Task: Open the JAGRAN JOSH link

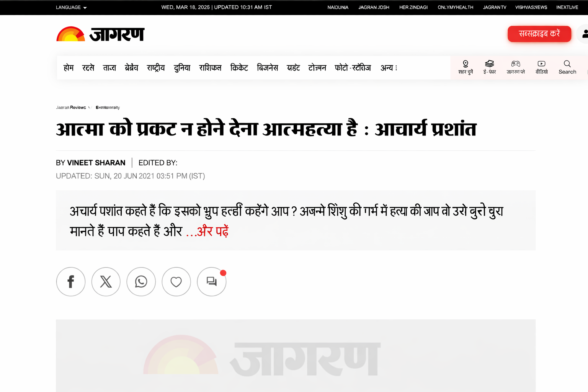Action: point(374,7)
